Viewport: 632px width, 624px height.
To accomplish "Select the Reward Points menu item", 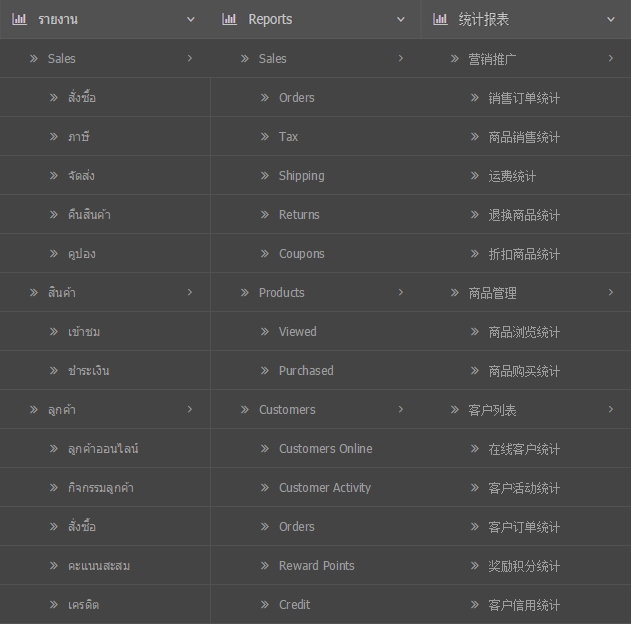I will (x=316, y=566).
